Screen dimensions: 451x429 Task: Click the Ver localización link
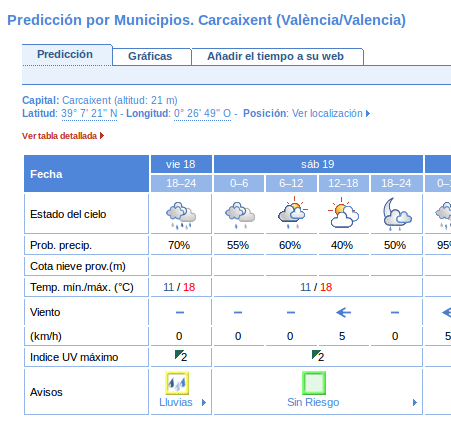coord(327,113)
